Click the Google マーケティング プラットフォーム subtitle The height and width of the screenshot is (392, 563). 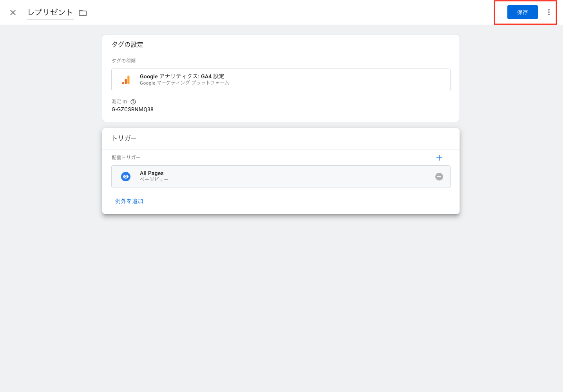[184, 83]
